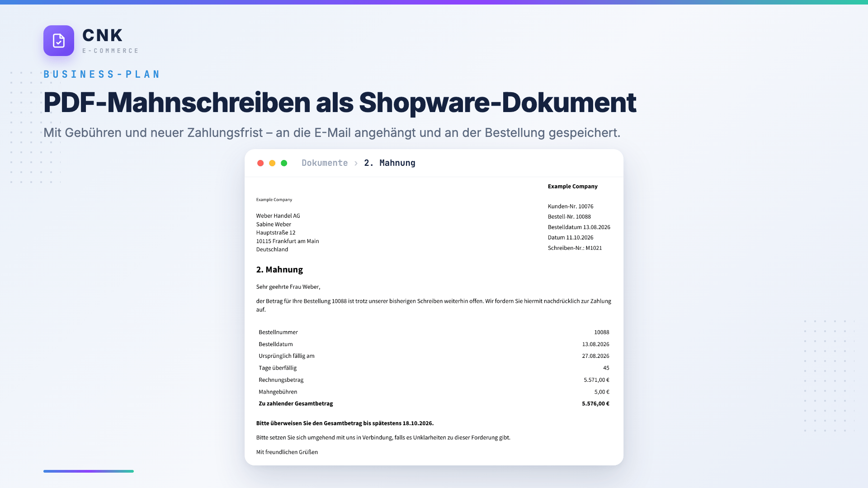
Task: Click address line 'Deutschland'
Action: pyautogui.click(x=272, y=249)
